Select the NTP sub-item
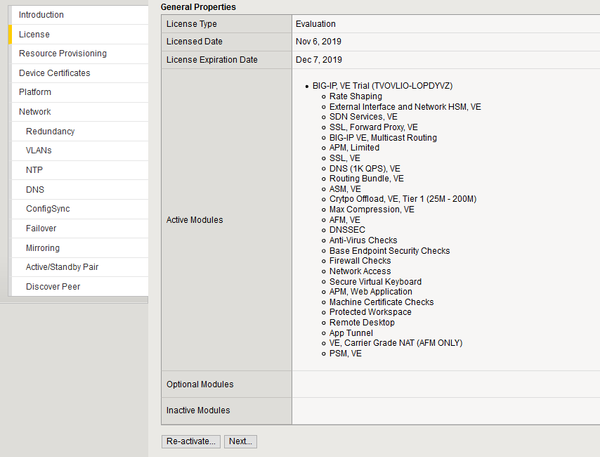 point(34,170)
